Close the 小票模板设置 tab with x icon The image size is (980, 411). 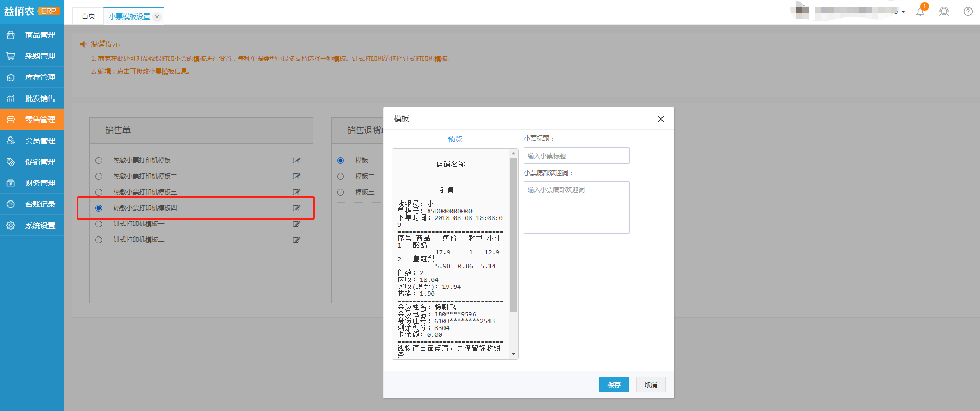click(x=157, y=17)
